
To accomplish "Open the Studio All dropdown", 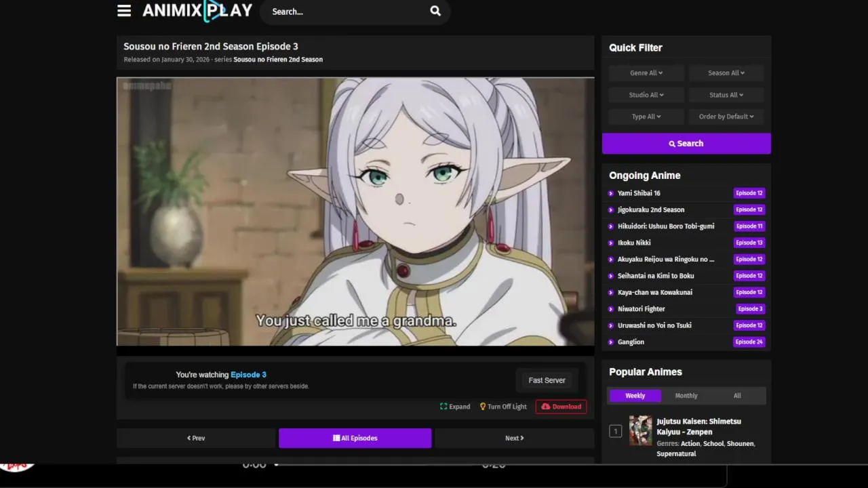I will [646, 95].
